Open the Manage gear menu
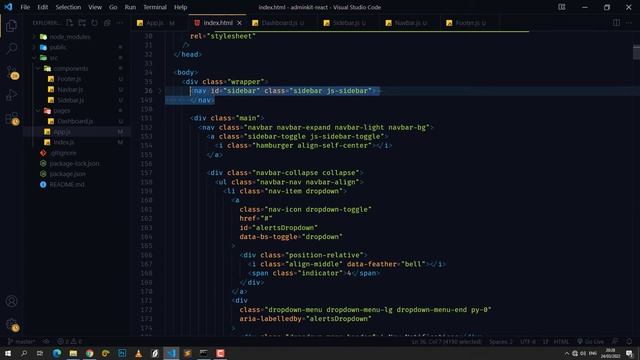640x360 pixels. [12, 325]
